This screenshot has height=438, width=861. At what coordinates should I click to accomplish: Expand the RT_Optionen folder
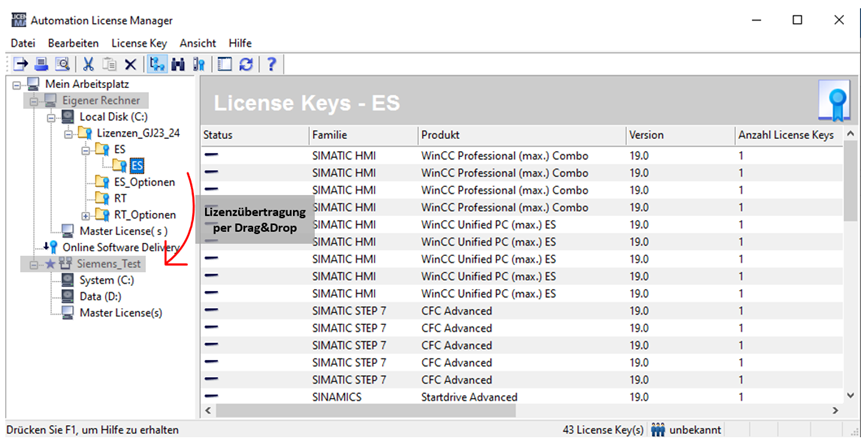(x=86, y=216)
